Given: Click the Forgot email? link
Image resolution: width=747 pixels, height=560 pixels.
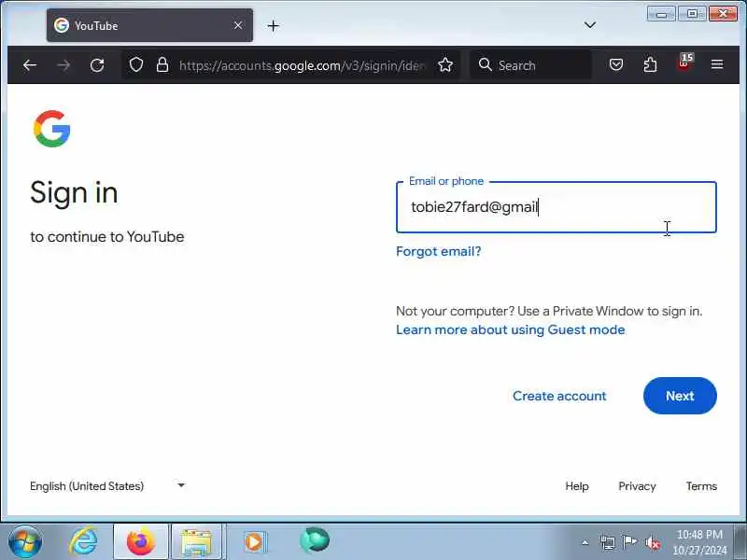Looking at the screenshot, I should click(438, 251).
